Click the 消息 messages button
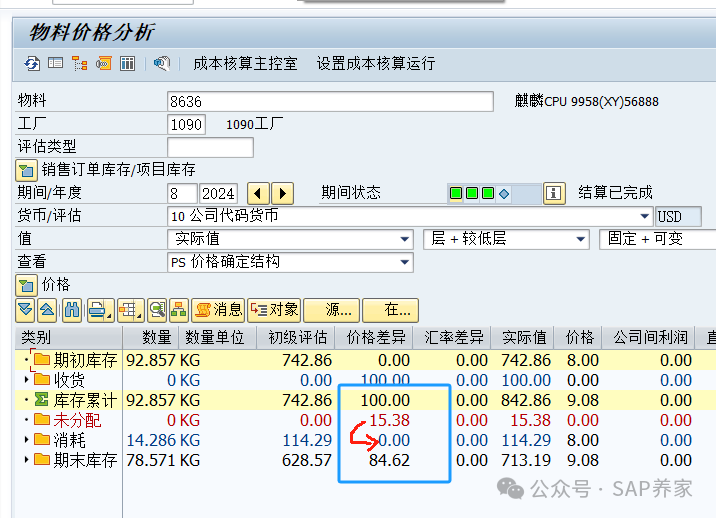This screenshot has width=716, height=518. click(218, 310)
